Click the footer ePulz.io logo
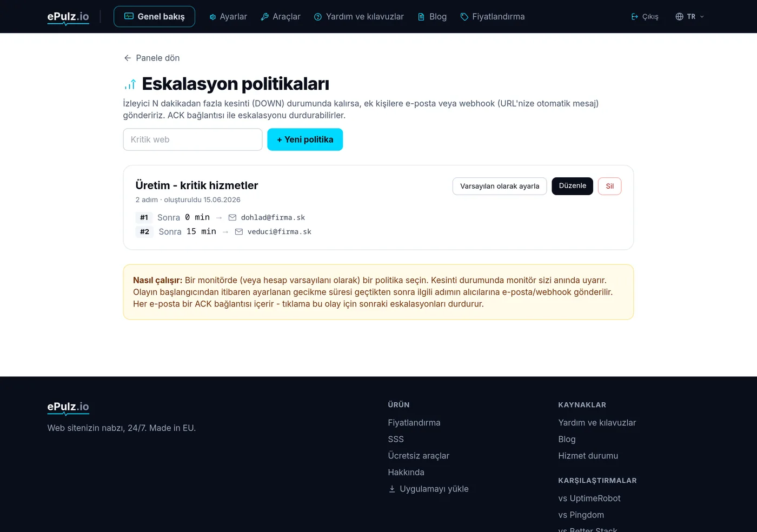The image size is (757, 532). 68,407
